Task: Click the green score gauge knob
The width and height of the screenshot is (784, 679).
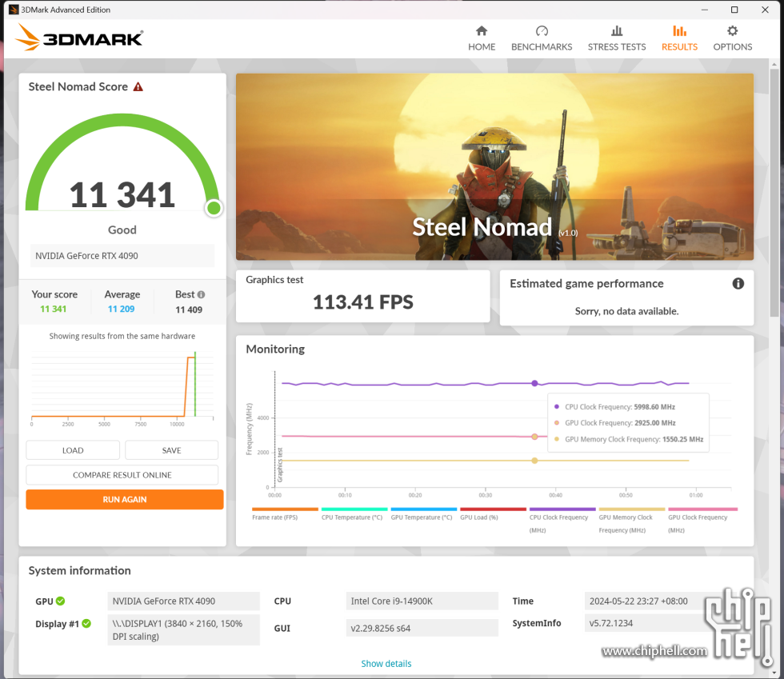Action: (214, 208)
